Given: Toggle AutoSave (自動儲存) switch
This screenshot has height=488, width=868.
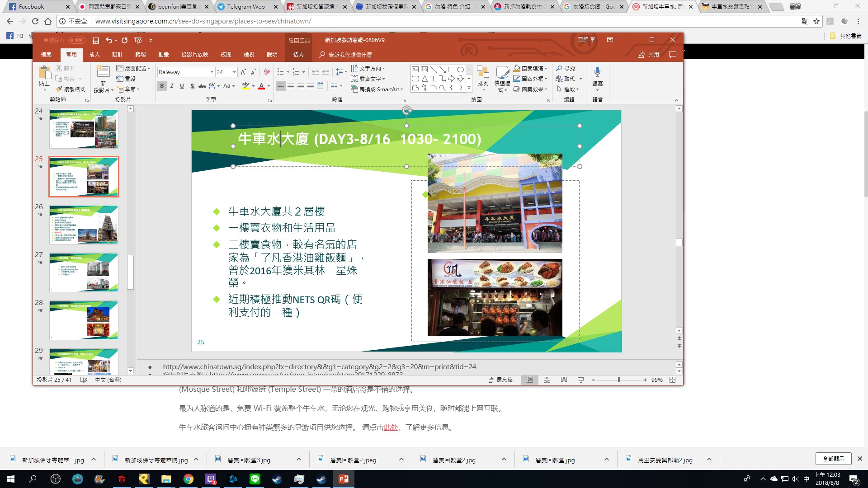Looking at the screenshot, I should tap(76, 40).
